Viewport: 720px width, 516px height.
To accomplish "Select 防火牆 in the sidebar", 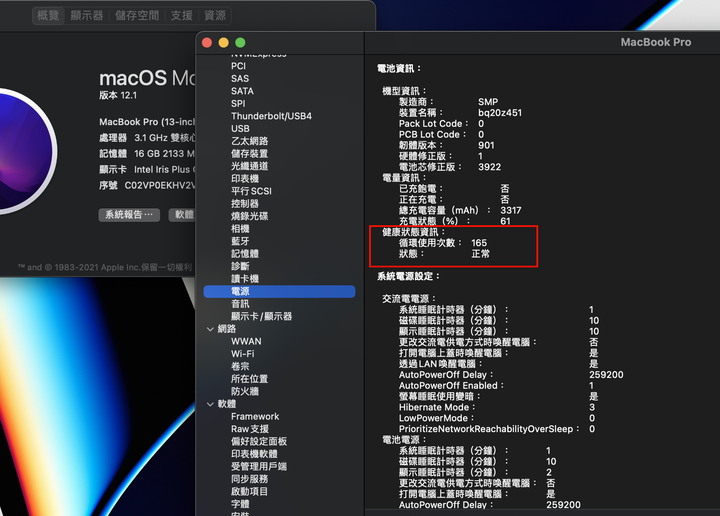I will tap(245, 392).
